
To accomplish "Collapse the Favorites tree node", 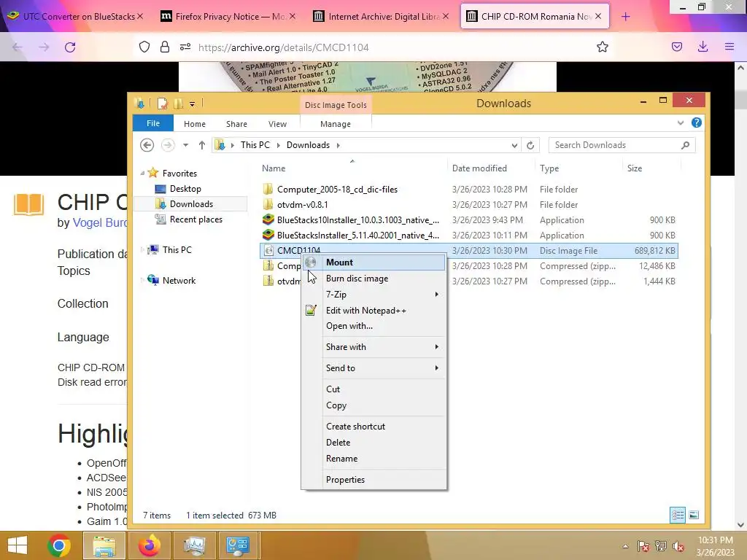I will tap(142, 173).
